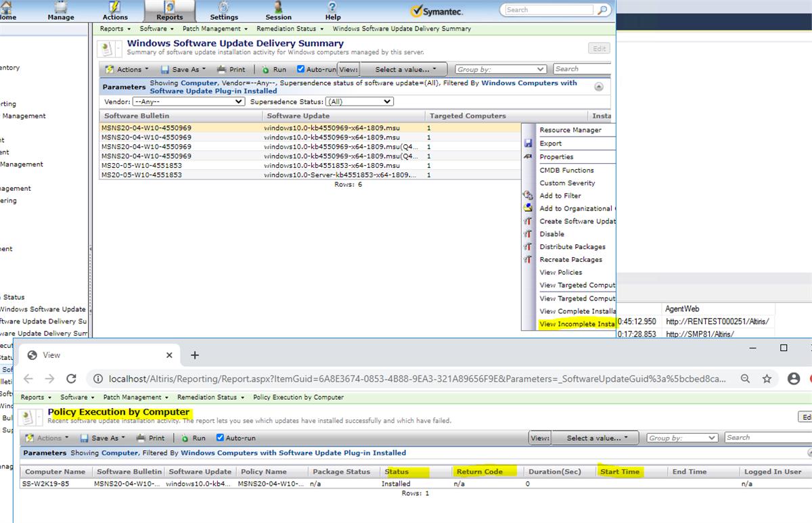This screenshot has height=523, width=812.
Task: Click the Properties icon in context menu
Action: pyautogui.click(x=528, y=156)
